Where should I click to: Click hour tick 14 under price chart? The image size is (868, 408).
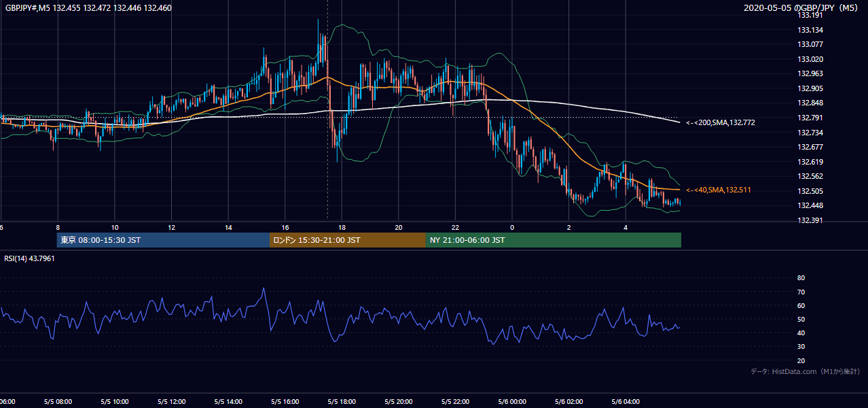(228, 227)
